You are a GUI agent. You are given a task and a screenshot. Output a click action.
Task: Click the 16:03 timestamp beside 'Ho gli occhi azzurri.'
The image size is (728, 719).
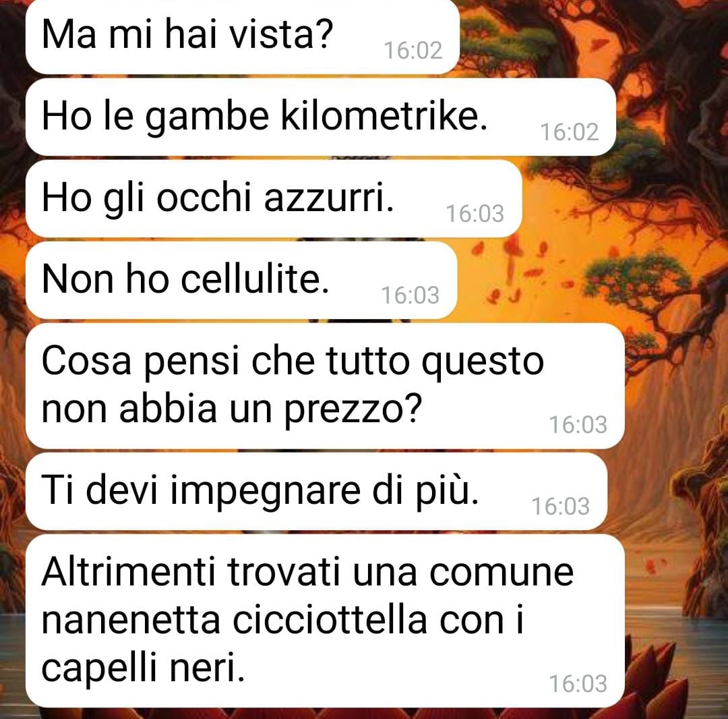pyautogui.click(x=475, y=214)
